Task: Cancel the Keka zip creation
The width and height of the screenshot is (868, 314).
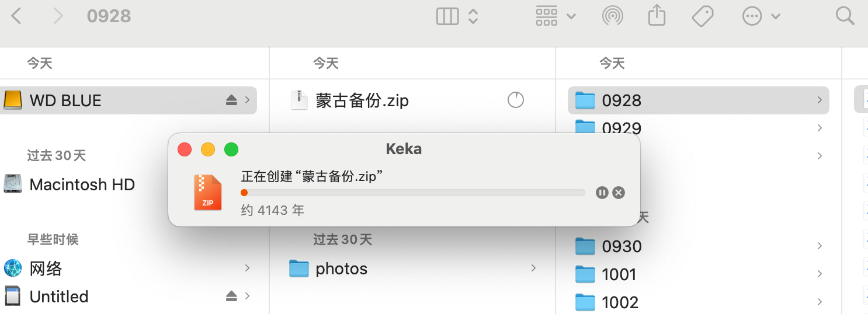Action: tap(619, 193)
